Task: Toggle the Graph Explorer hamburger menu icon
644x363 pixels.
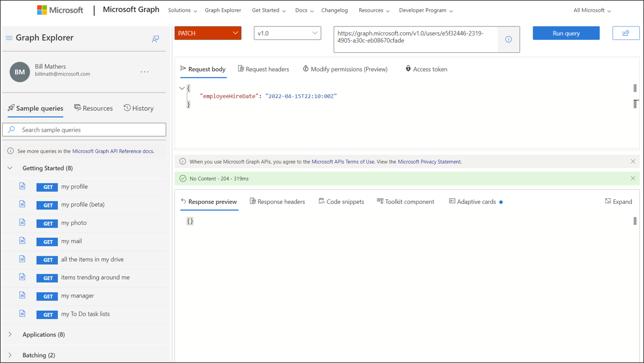Action: [9, 38]
